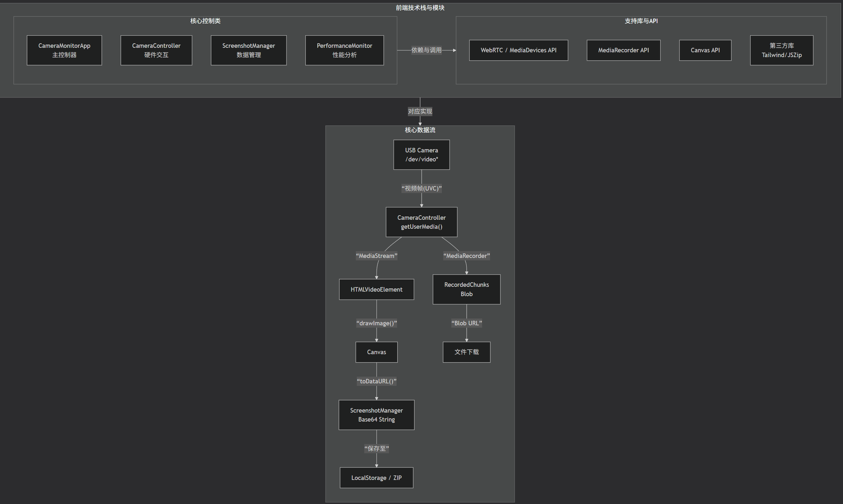Screen dimensions: 843x504
Task: Click the Canvas node in data flow
Action: pos(376,352)
